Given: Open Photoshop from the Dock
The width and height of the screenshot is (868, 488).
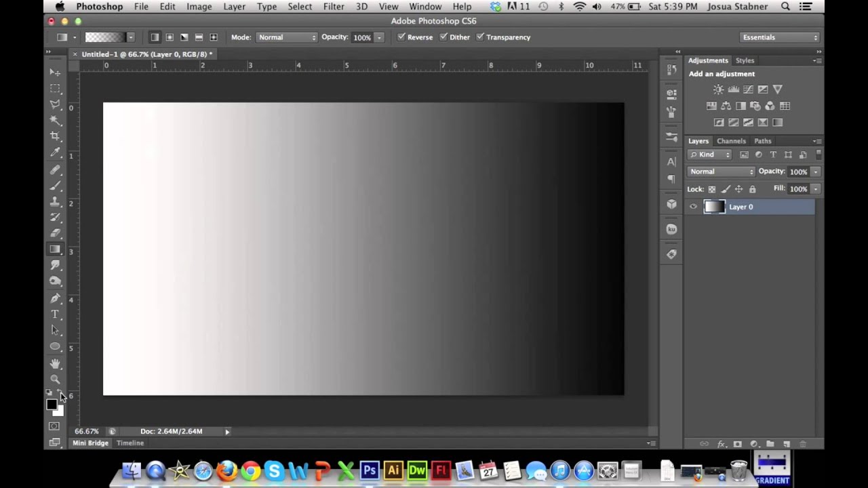Looking at the screenshot, I should (x=369, y=470).
